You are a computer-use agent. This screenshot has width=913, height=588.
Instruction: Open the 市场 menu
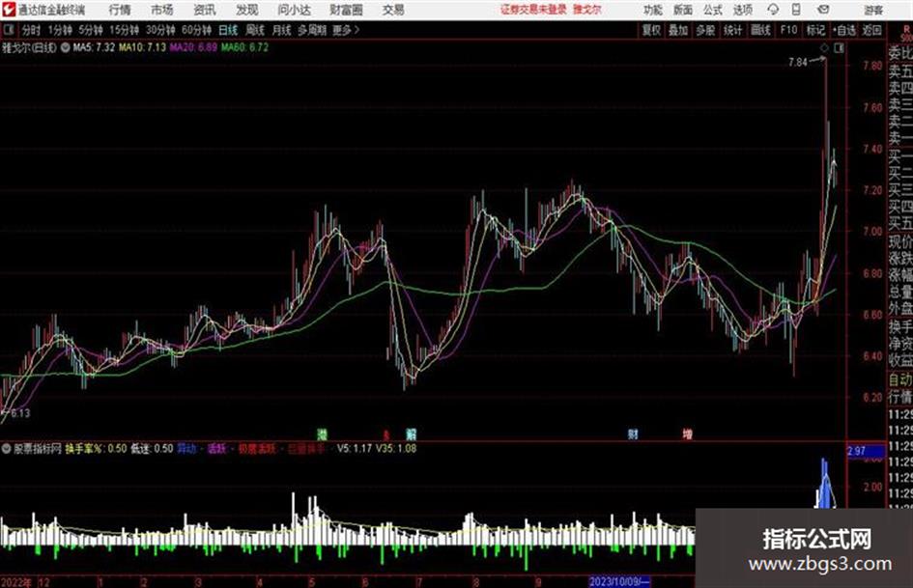pyautogui.click(x=162, y=10)
